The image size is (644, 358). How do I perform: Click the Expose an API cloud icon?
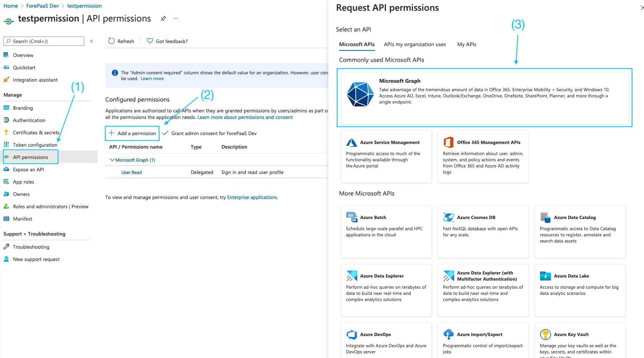[x=6, y=169]
